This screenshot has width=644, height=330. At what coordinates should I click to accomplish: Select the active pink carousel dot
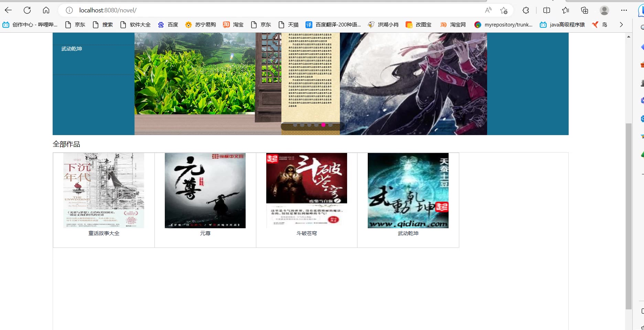tap(323, 125)
